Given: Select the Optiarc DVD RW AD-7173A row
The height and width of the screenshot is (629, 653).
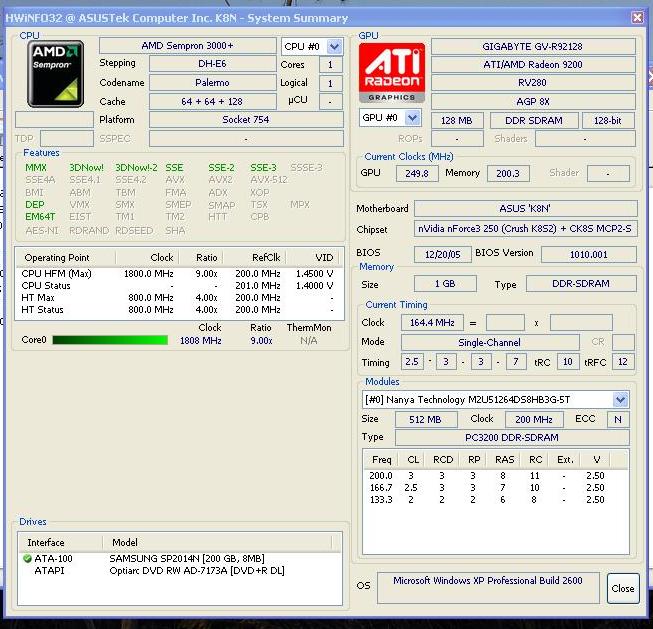Looking at the screenshot, I should [179, 571].
